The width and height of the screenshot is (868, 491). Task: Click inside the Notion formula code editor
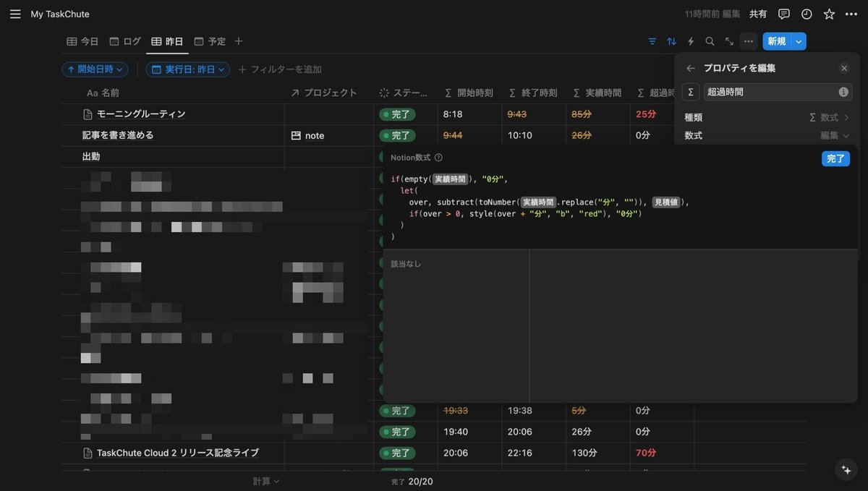coord(621,207)
